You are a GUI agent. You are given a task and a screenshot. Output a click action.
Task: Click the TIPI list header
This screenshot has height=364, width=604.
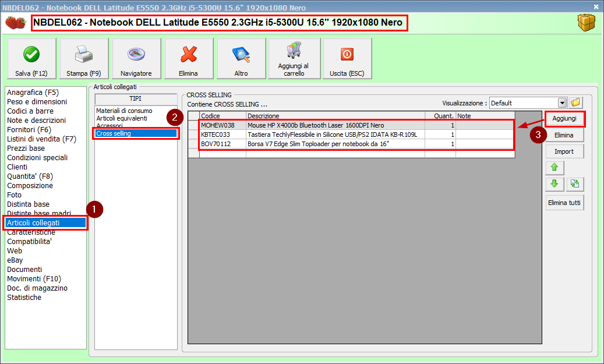click(136, 98)
